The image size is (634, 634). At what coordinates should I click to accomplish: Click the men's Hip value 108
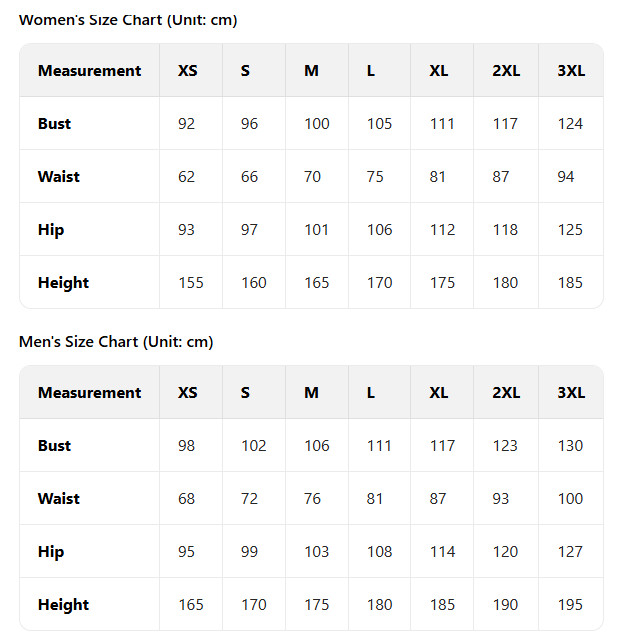pos(379,552)
